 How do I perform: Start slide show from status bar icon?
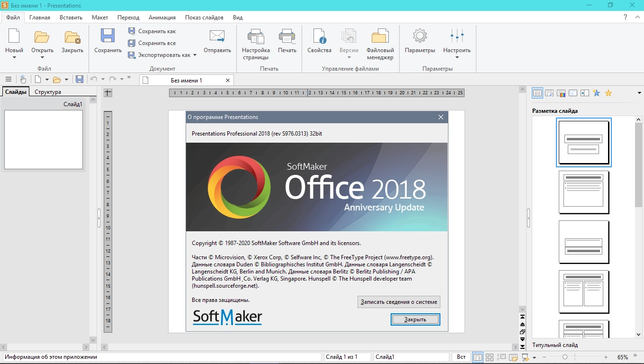pyautogui.click(x=525, y=357)
